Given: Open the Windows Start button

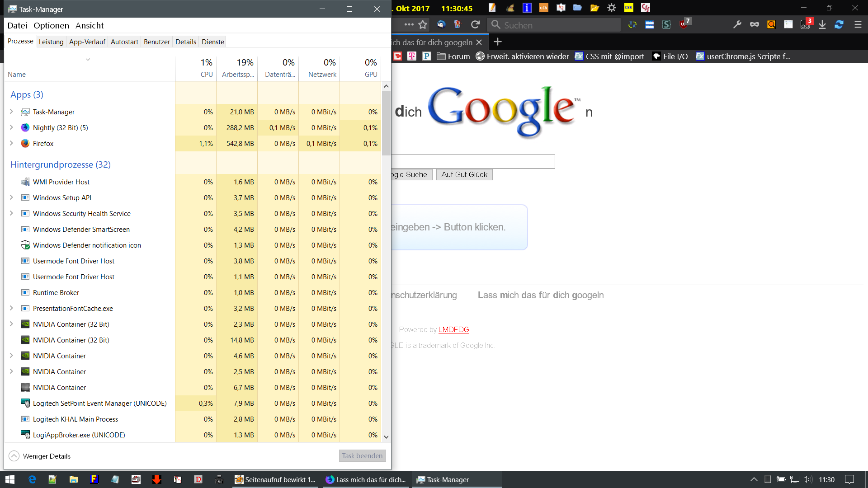Looking at the screenshot, I should [x=10, y=479].
